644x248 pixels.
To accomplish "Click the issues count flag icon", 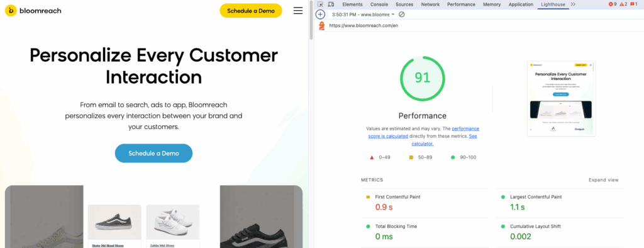I will pyautogui.click(x=633, y=4).
